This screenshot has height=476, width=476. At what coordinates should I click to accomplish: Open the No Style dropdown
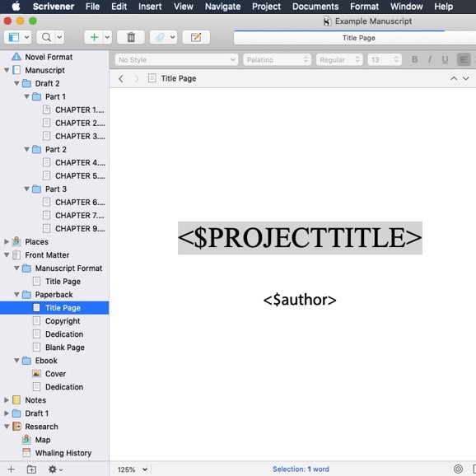tap(176, 60)
